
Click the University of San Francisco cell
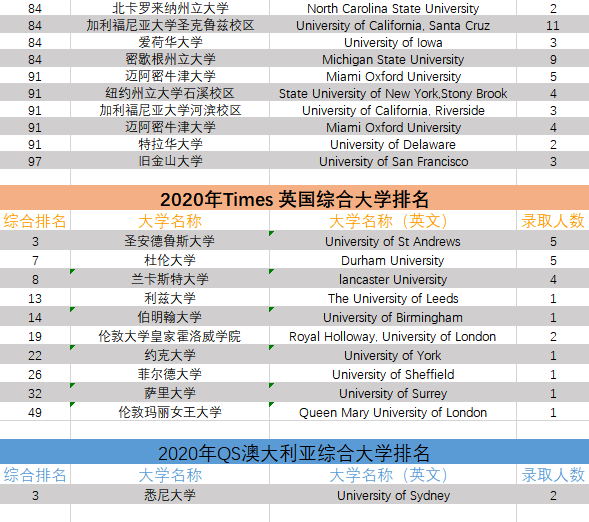point(393,161)
